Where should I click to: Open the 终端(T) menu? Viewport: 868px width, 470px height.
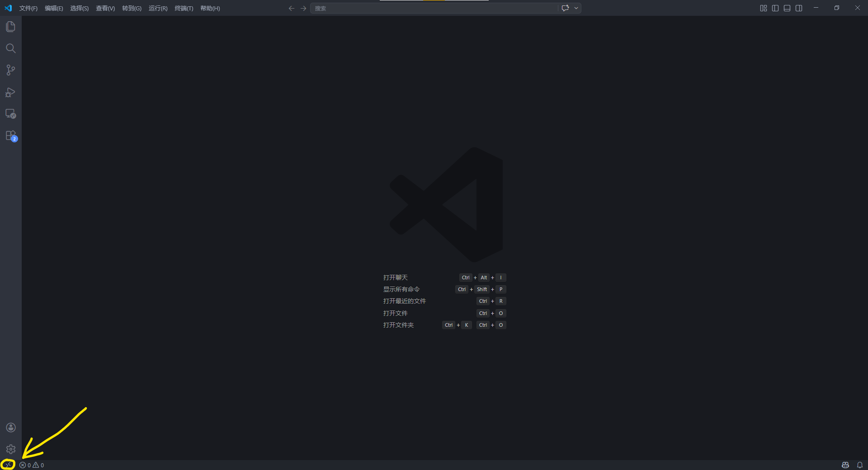(x=184, y=8)
